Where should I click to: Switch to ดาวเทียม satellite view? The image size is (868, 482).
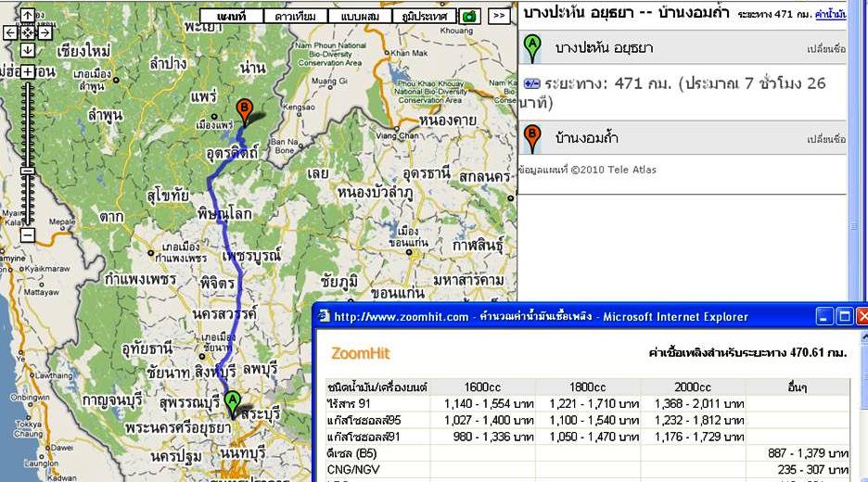[x=295, y=16]
